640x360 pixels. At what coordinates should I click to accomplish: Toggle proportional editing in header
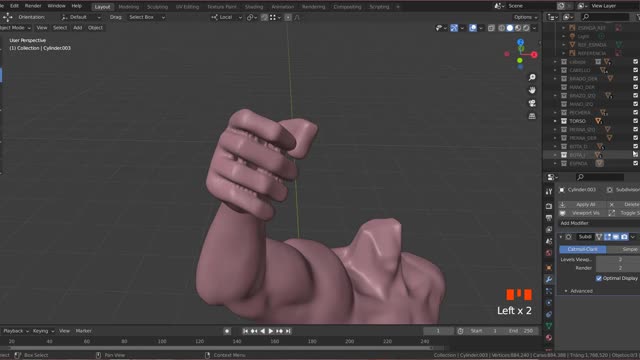pos(288,17)
